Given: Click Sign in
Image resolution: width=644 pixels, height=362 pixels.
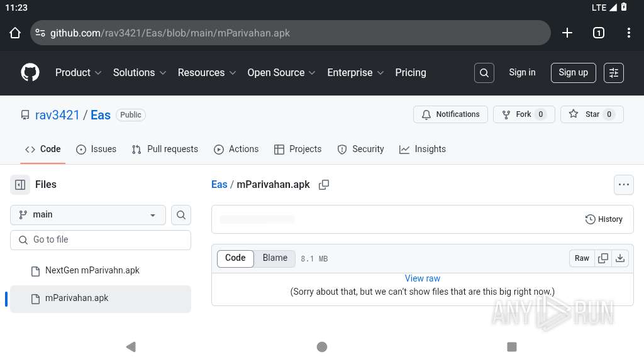Looking at the screenshot, I should (x=522, y=73).
